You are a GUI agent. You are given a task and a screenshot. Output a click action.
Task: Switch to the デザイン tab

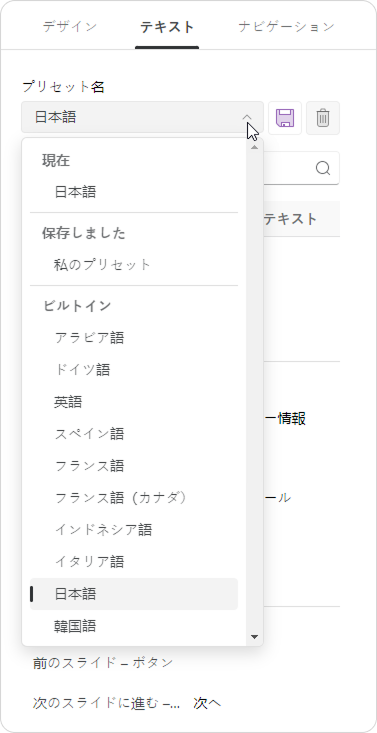point(70,27)
